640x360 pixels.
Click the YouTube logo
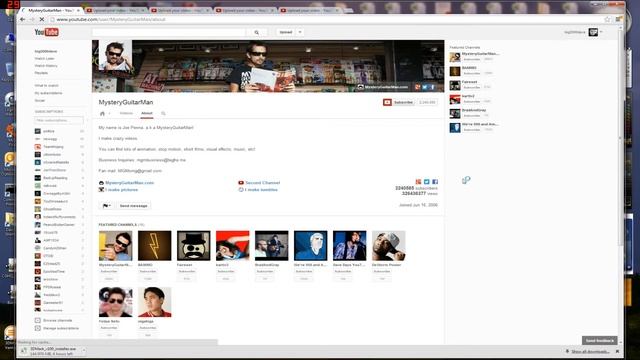click(x=47, y=32)
